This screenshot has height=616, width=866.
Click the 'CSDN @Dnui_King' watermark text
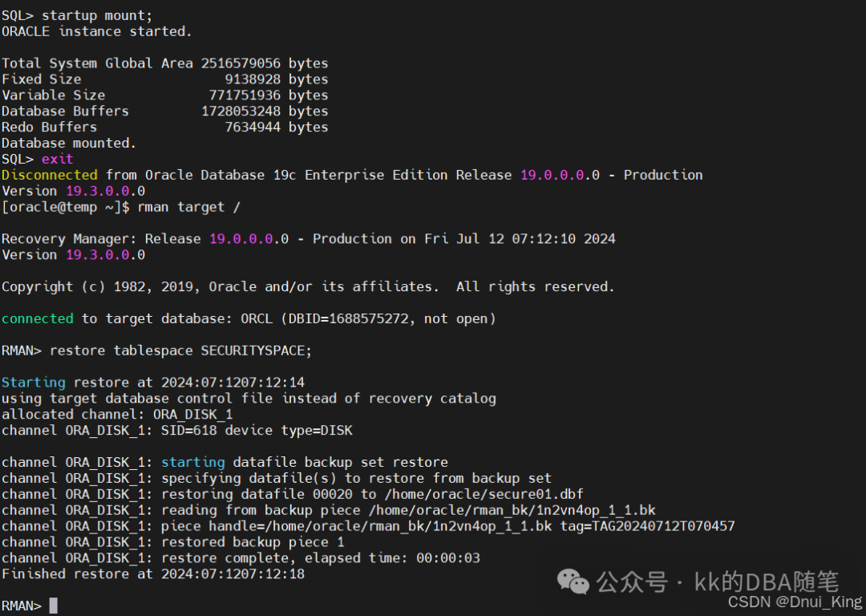[794, 601]
